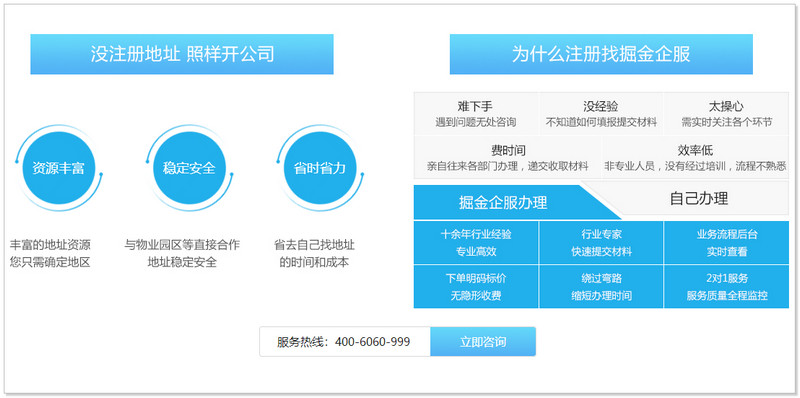Click the text 地址稳定安全

(x=182, y=263)
